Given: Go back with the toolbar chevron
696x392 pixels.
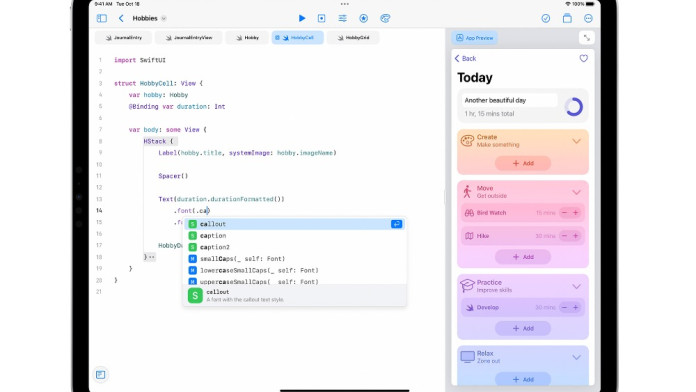Looking at the screenshot, I should 121,18.
